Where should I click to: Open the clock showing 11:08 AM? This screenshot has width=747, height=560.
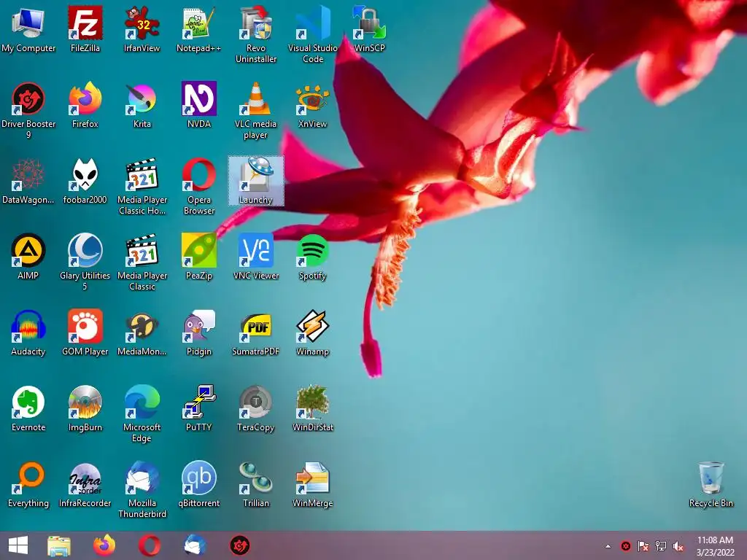[715, 546]
